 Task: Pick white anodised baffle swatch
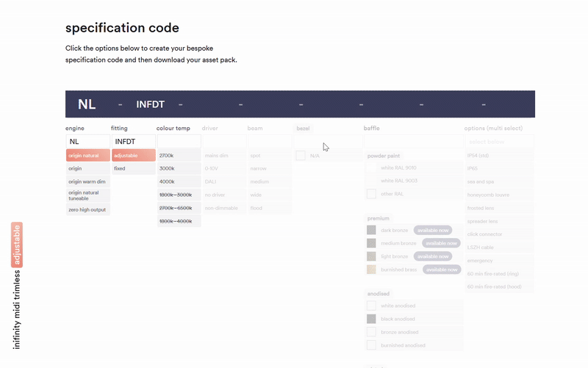(371, 306)
